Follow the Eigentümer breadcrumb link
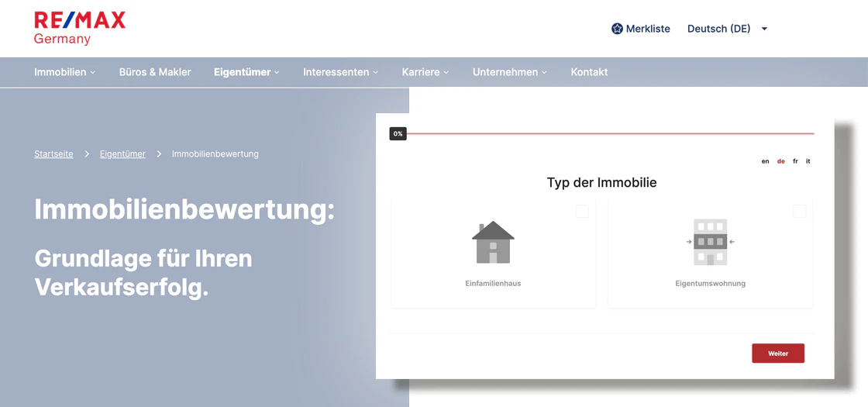Image resolution: width=868 pixels, height=407 pixels. (x=122, y=154)
